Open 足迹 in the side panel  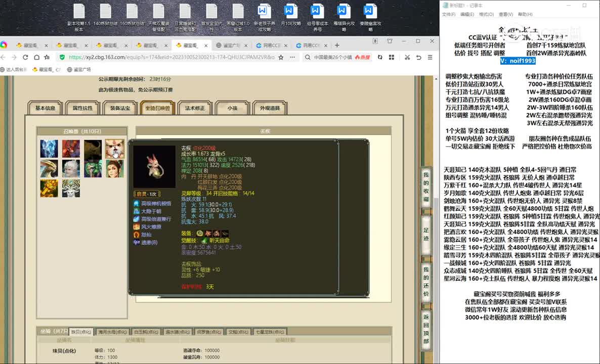426,235
